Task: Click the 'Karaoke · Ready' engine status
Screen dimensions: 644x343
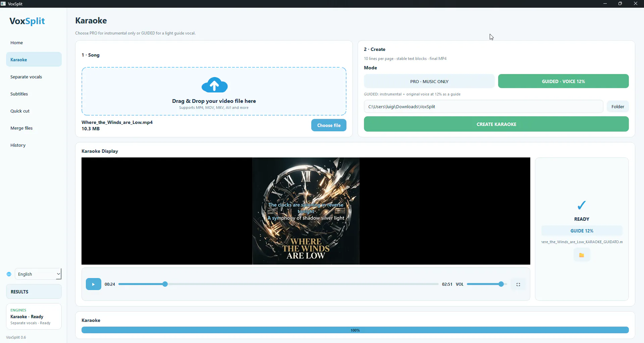Action: (x=27, y=317)
